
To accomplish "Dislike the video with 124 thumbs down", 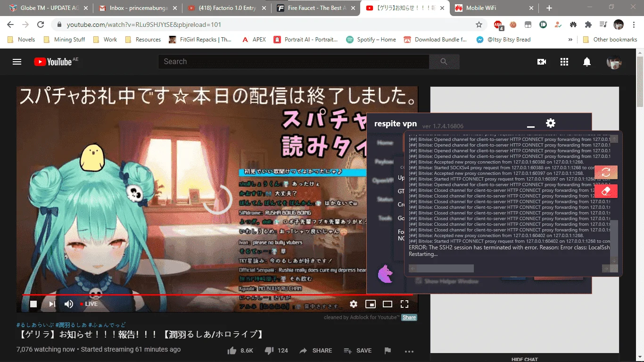I will pyautogui.click(x=276, y=351).
